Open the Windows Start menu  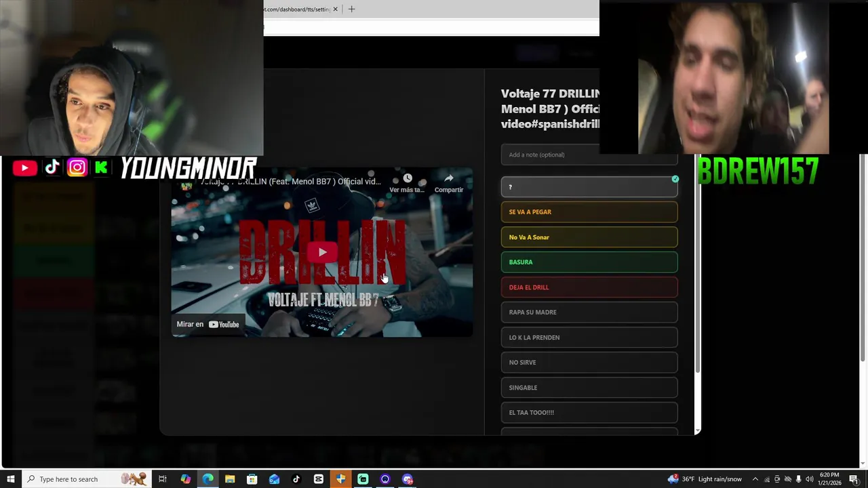point(11,479)
